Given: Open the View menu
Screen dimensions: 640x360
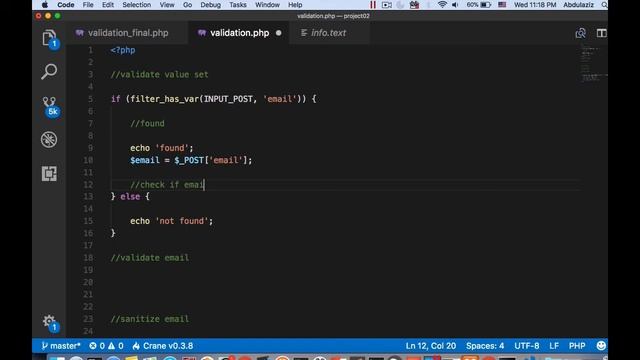Looking at the screenshot, I should click(x=167, y=5).
